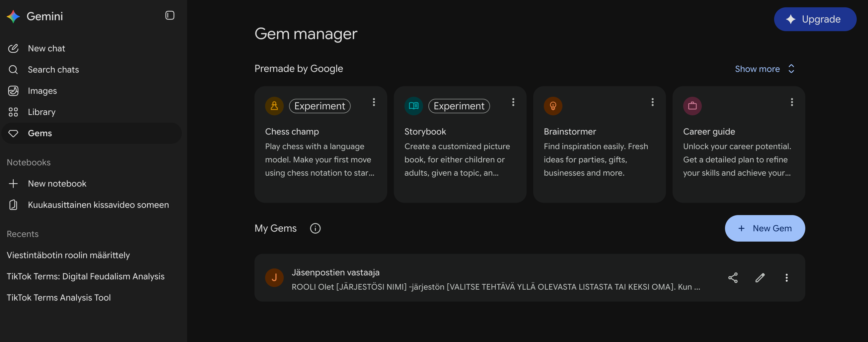868x342 pixels.
Task: Open Chess champ three-dot options menu
Action: point(374,102)
